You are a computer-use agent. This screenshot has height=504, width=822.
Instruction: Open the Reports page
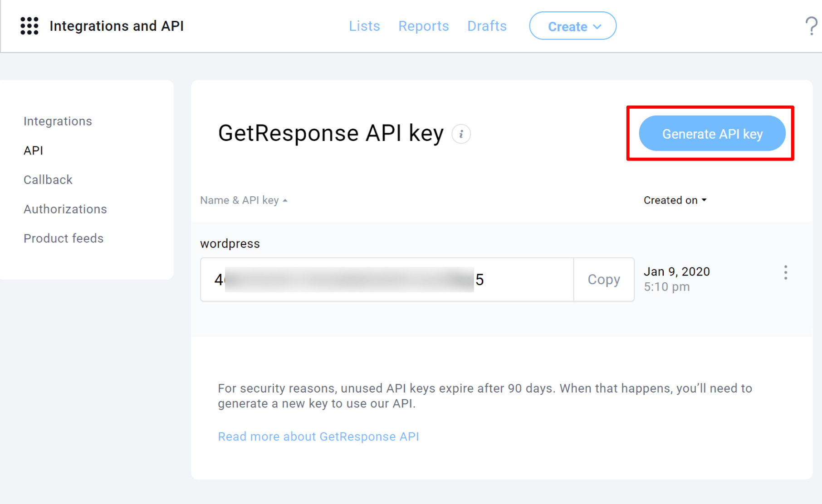click(x=423, y=26)
